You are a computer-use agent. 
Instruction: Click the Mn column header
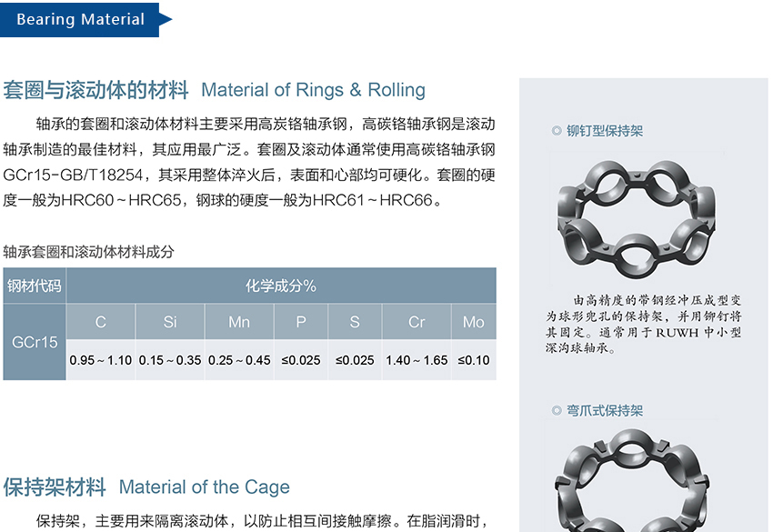tap(239, 322)
